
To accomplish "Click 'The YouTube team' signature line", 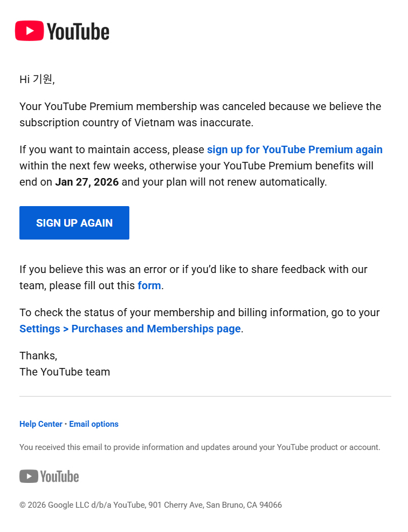I will [65, 372].
